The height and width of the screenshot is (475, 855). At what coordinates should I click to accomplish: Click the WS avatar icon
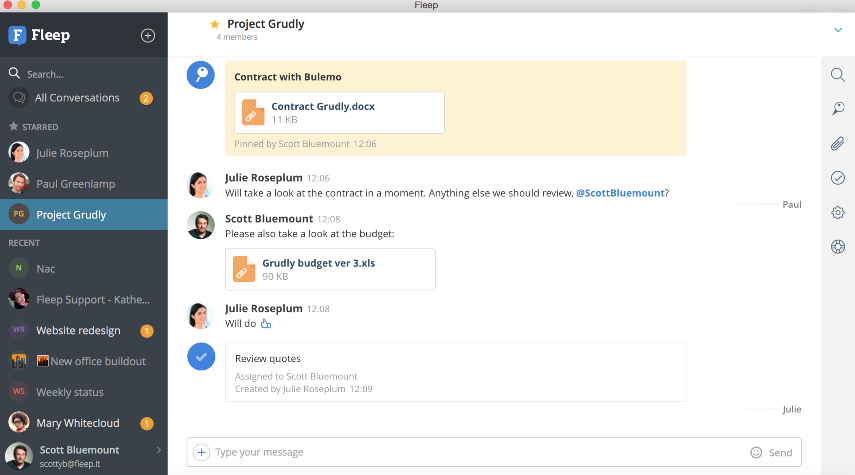[19, 391]
